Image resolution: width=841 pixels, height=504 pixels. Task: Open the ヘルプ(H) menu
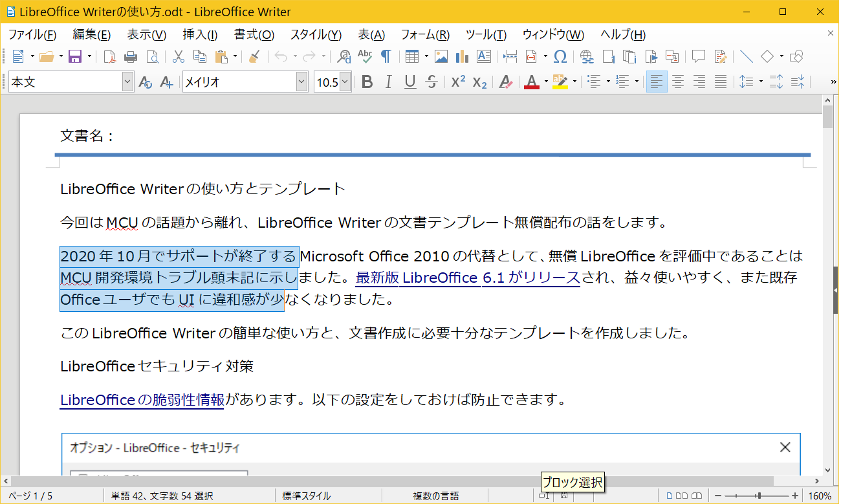623,35
